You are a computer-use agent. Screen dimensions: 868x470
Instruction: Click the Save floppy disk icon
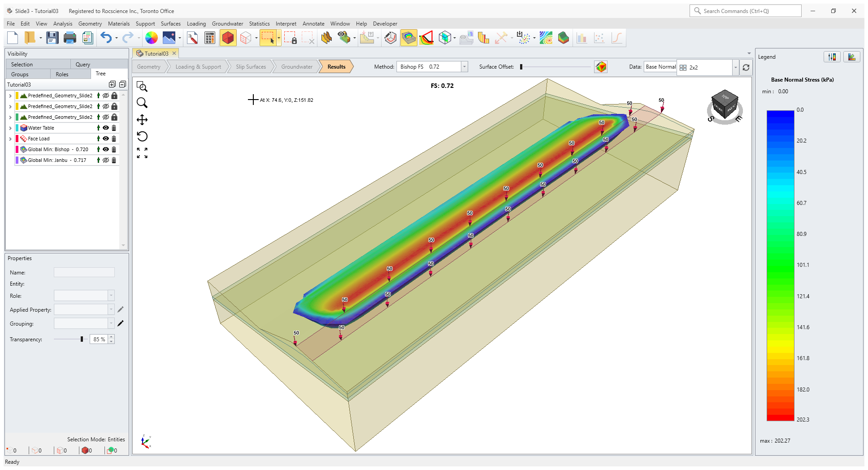(x=52, y=38)
